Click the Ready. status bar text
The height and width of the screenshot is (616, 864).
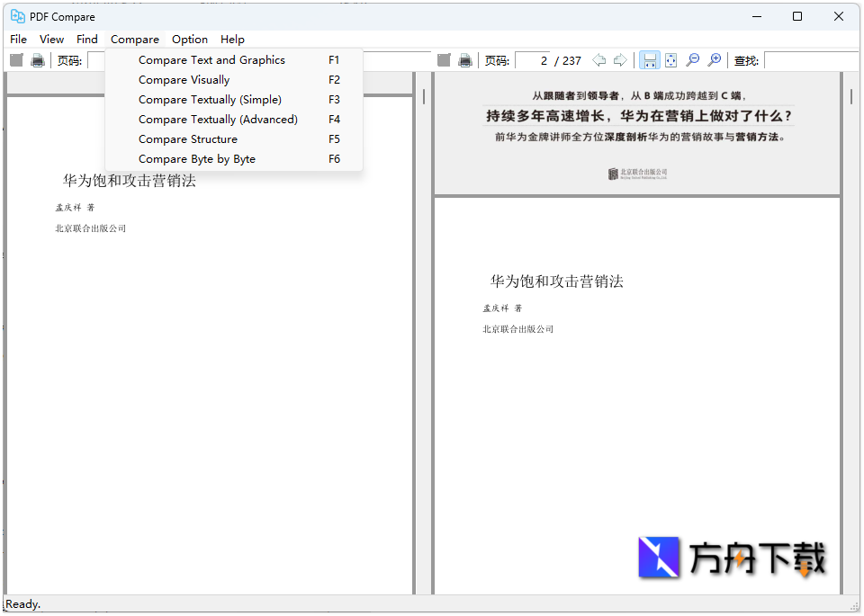(23, 604)
